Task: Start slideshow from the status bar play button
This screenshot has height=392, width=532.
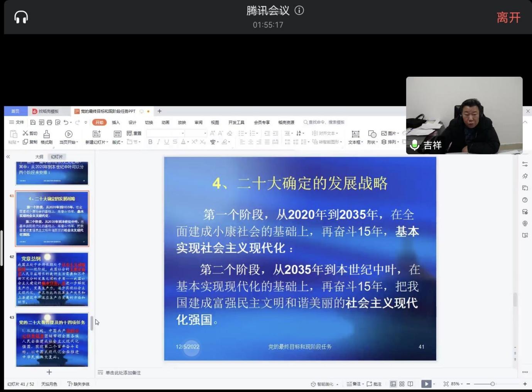Action: (x=426, y=384)
